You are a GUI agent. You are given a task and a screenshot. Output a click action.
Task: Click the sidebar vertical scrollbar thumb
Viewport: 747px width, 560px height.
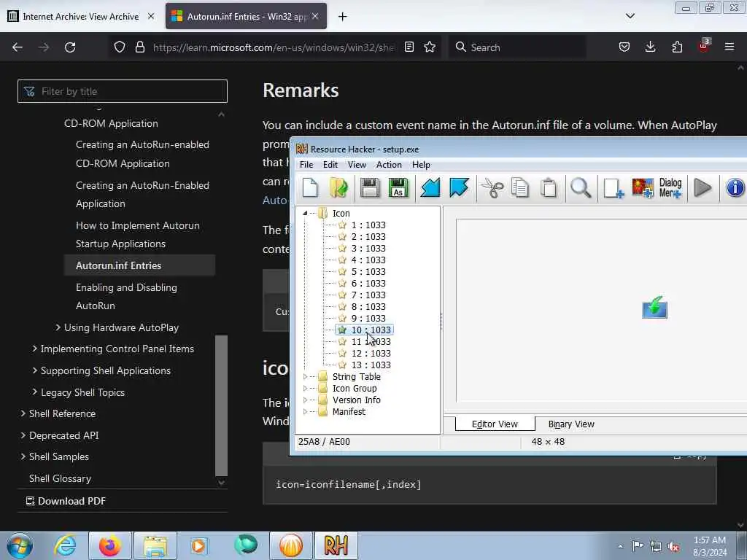(221, 405)
